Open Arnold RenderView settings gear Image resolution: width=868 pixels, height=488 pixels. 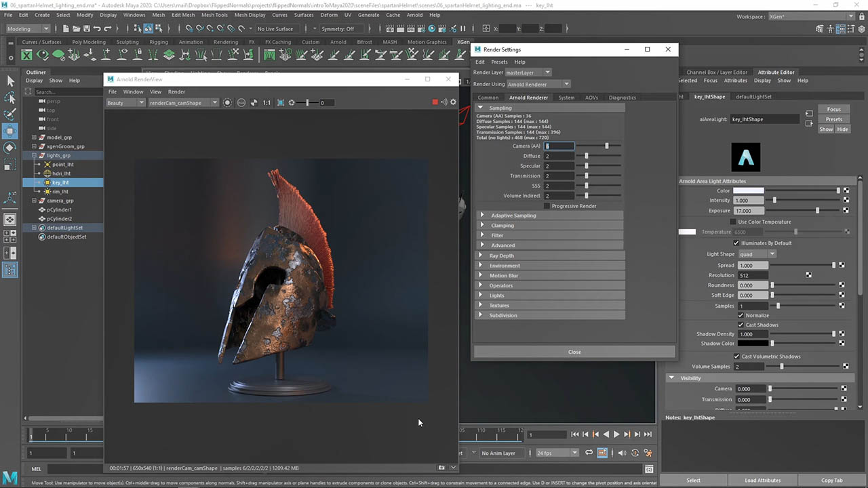coord(453,102)
